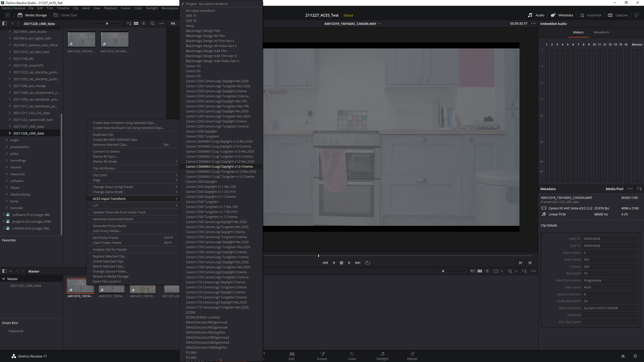Open media storage sort options
The image size is (644, 362).
coord(129,23)
